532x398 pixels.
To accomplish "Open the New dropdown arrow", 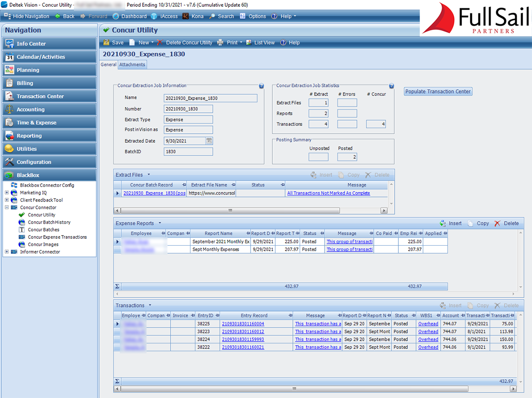I will tap(152, 42).
